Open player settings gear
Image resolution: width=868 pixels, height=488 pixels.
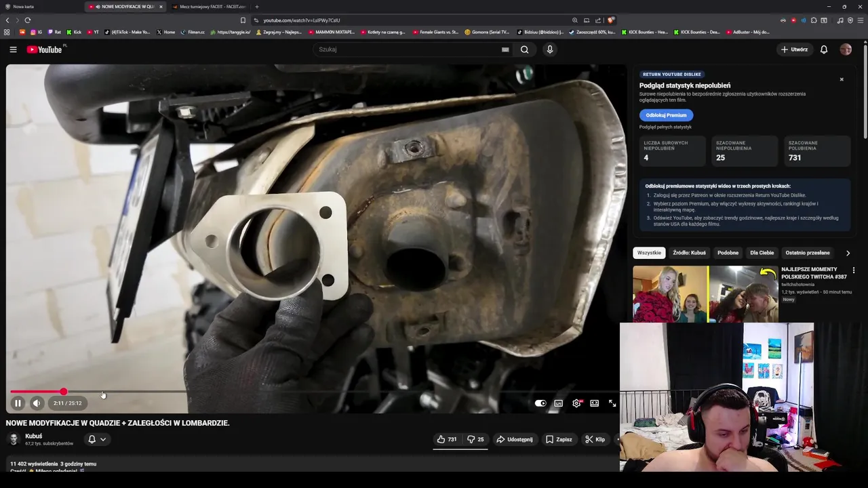576,403
